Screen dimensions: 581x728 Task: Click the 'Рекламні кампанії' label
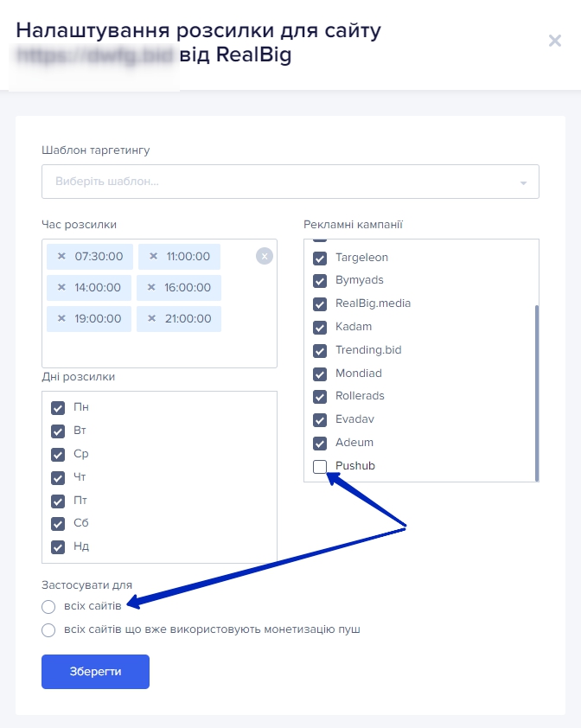353,225
